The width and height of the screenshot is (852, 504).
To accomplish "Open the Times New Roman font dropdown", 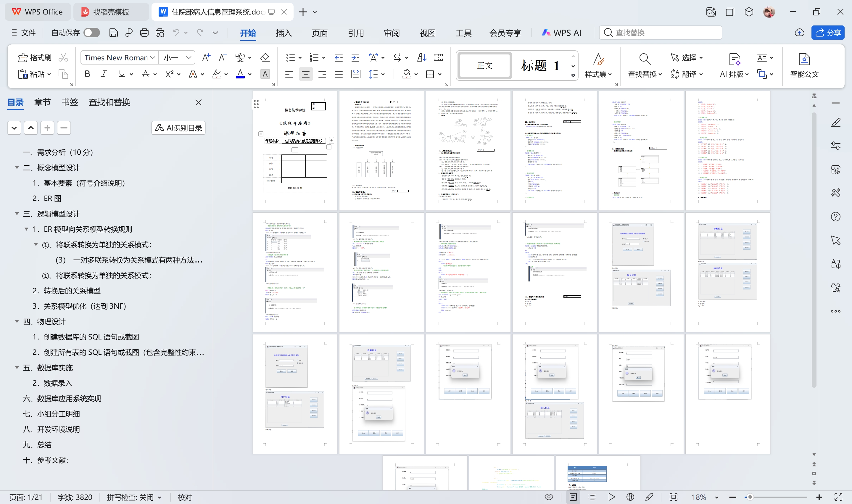I will click(153, 58).
